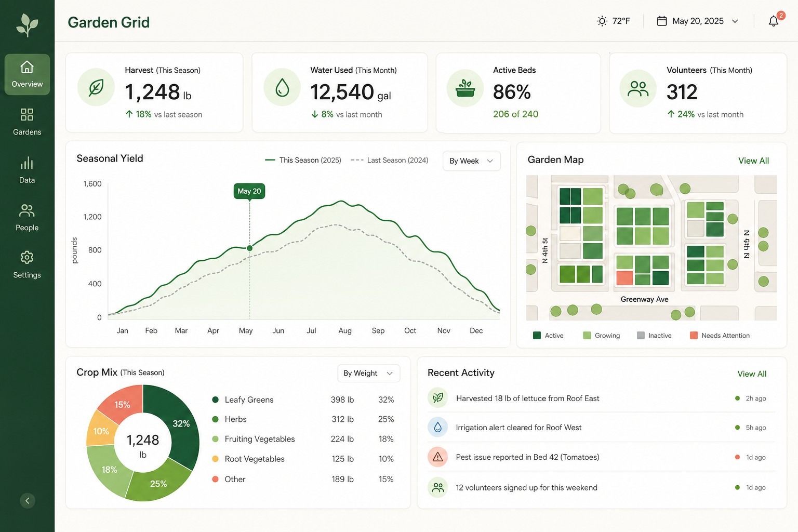Click the Water Used droplet icon
Viewport: 798px width, 532px height.
[282, 87]
